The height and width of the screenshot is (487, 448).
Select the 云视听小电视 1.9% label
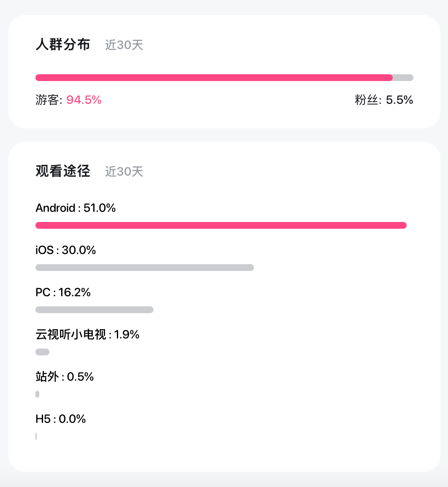(87, 335)
